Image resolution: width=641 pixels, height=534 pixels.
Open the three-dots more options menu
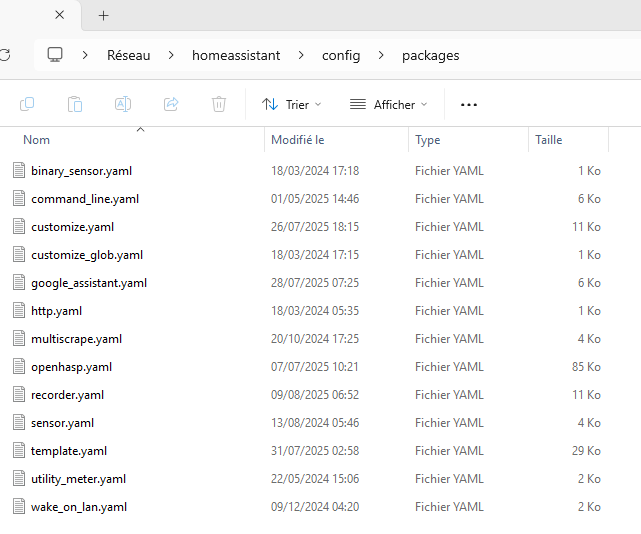click(x=468, y=104)
